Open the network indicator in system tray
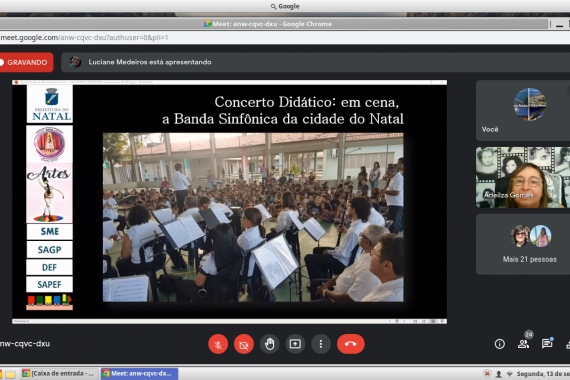The image size is (570, 380). (x=510, y=374)
